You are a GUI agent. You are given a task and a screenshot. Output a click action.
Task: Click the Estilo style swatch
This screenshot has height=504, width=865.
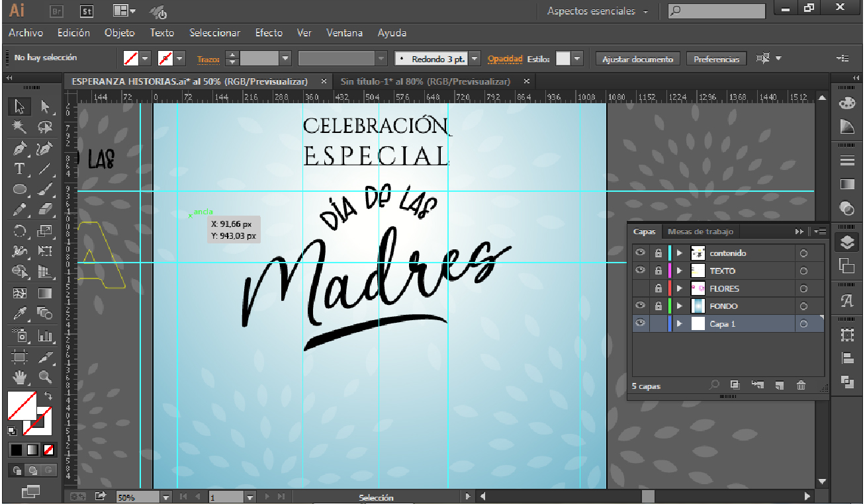click(x=563, y=59)
